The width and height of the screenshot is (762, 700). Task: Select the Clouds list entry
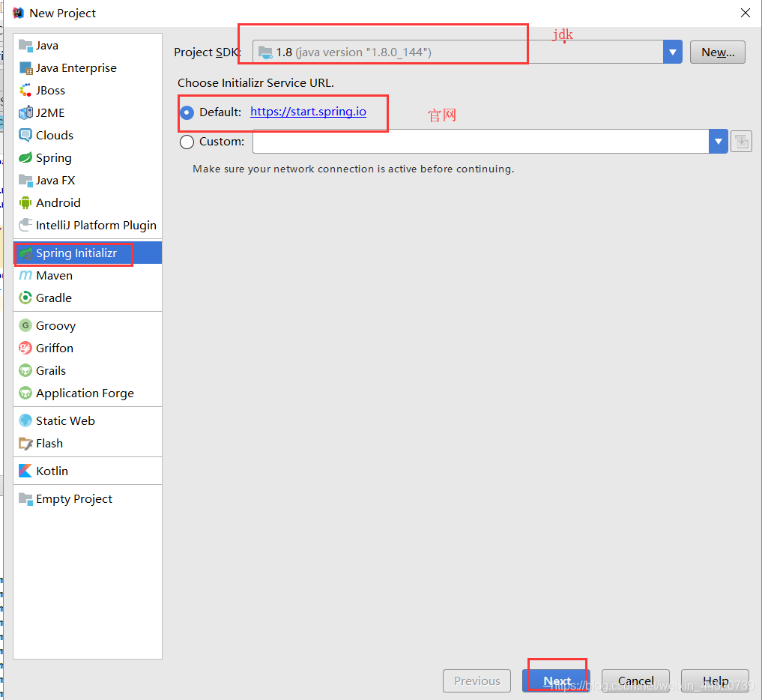[88, 135]
